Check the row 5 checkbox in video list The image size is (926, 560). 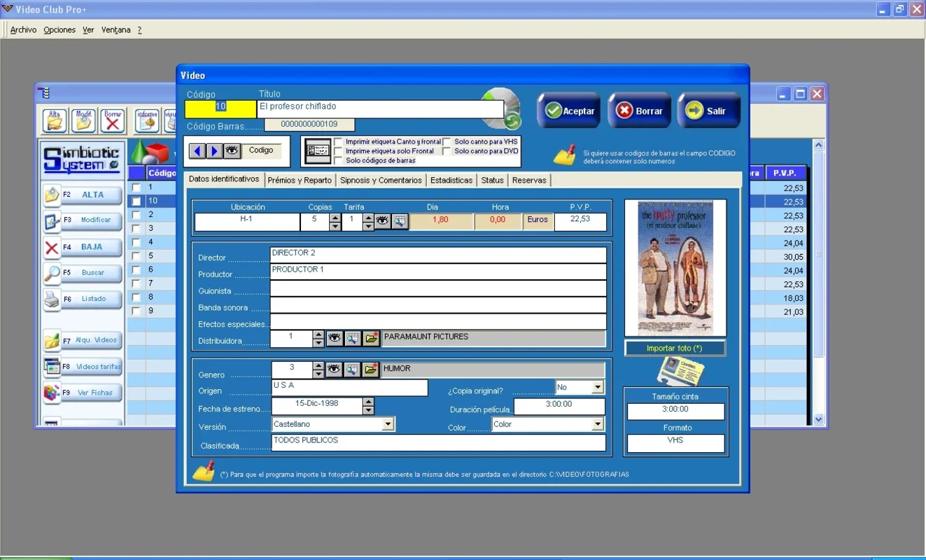136,256
